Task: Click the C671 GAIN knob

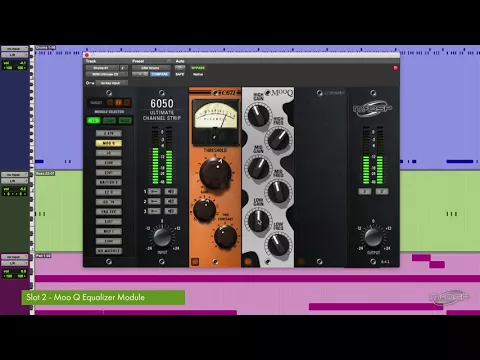Action: pos(204,210)
